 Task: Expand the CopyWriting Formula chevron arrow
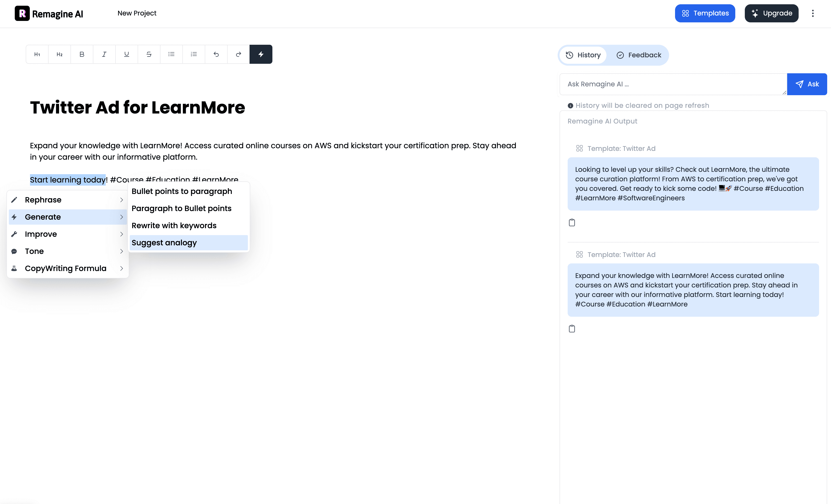pos(121,268)
